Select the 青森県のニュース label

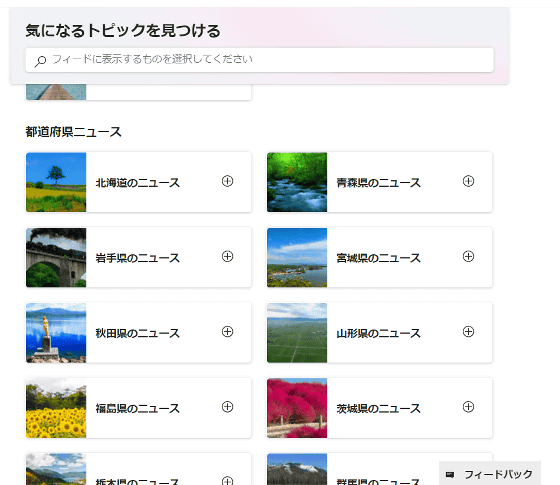click(x=379, y=183)
